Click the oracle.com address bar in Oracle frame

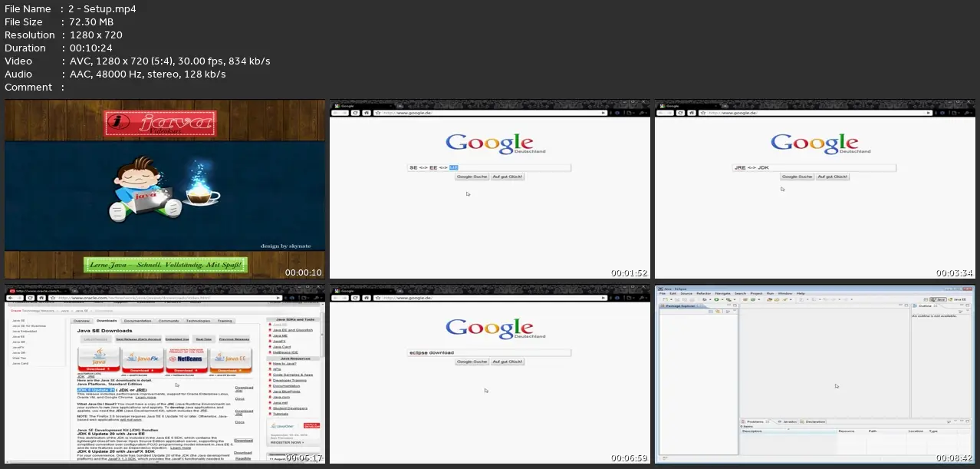[165, 298]
